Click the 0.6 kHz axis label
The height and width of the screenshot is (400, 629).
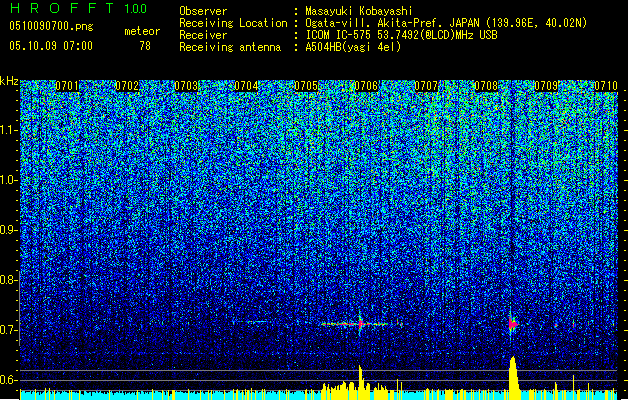point(9,380)
